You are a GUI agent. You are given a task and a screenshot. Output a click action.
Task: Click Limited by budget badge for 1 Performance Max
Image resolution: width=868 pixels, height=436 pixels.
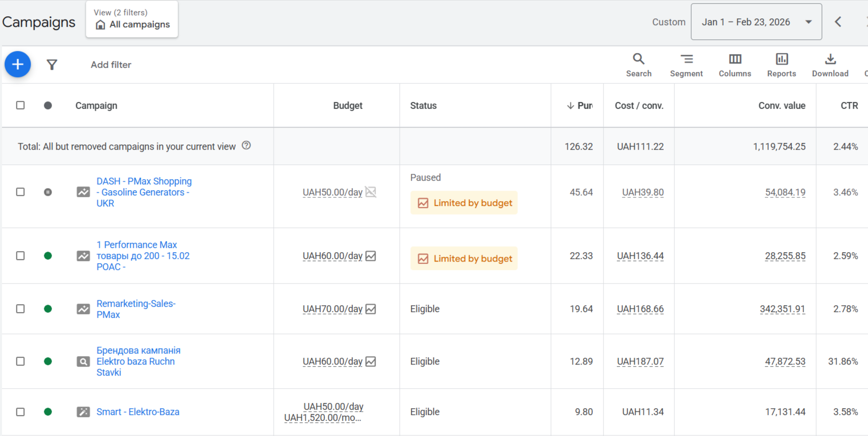pyautogui.click(x=464, y=258)
